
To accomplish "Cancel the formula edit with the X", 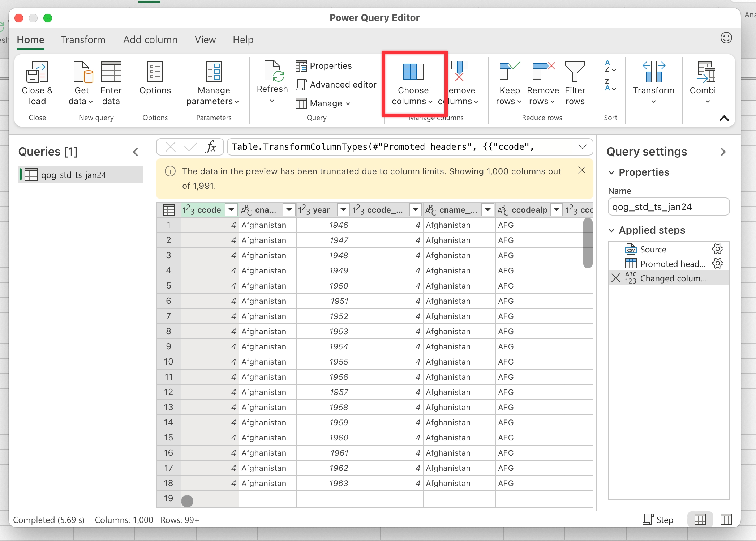I will pyautogui.click(x=170, y=147).
